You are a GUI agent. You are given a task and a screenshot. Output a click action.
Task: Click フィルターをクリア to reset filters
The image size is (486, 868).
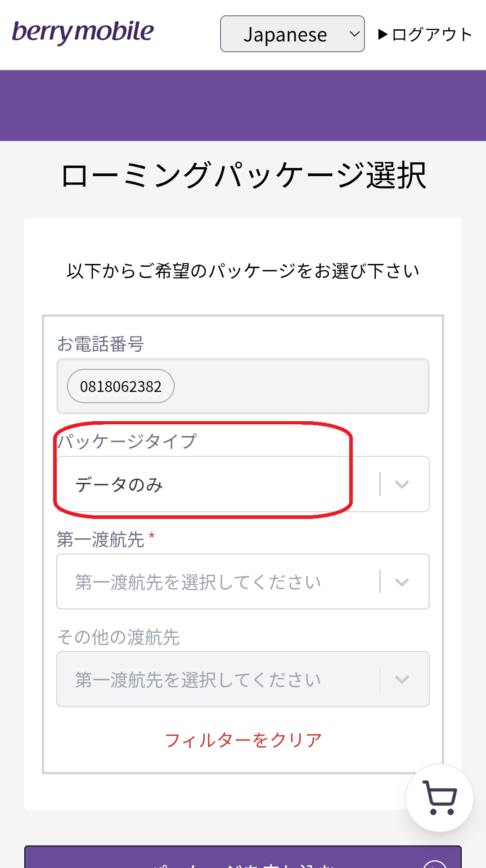click(243, 740)
